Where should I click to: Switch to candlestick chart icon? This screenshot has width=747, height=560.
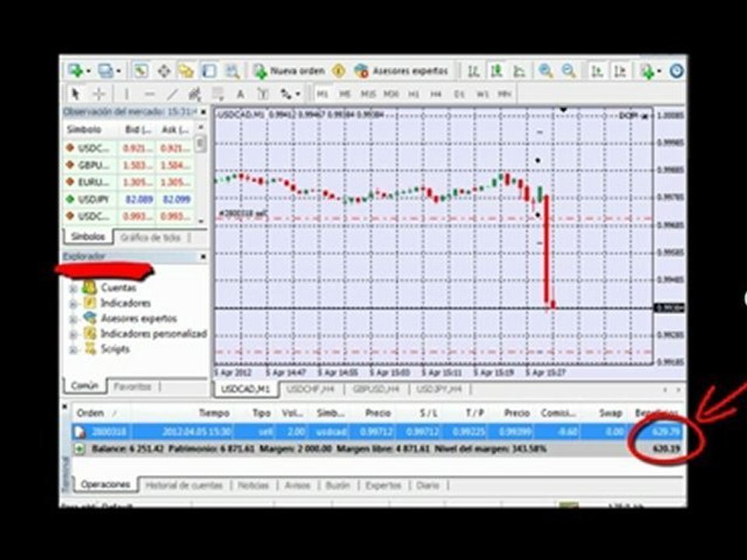pos(496,71)
